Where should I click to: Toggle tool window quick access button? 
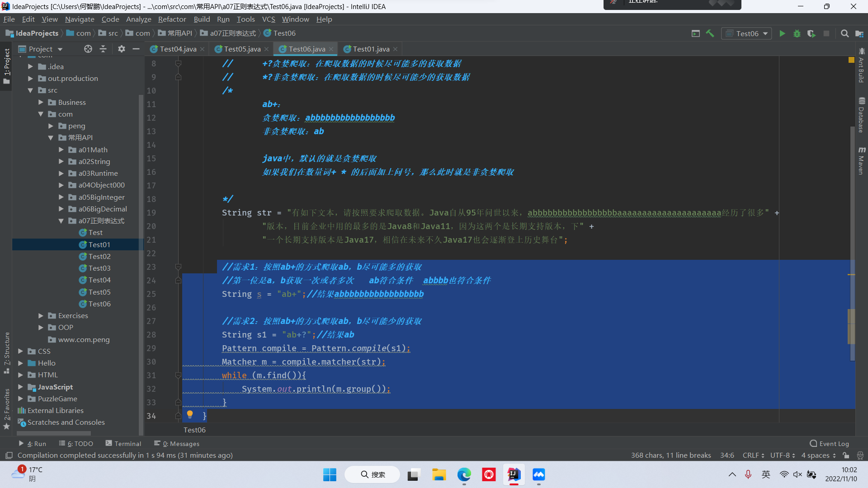9,455
